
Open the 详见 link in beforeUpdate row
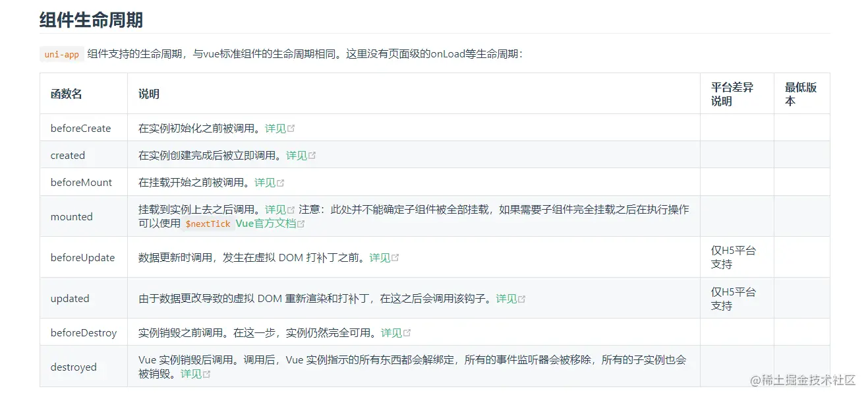pos(380,257)
